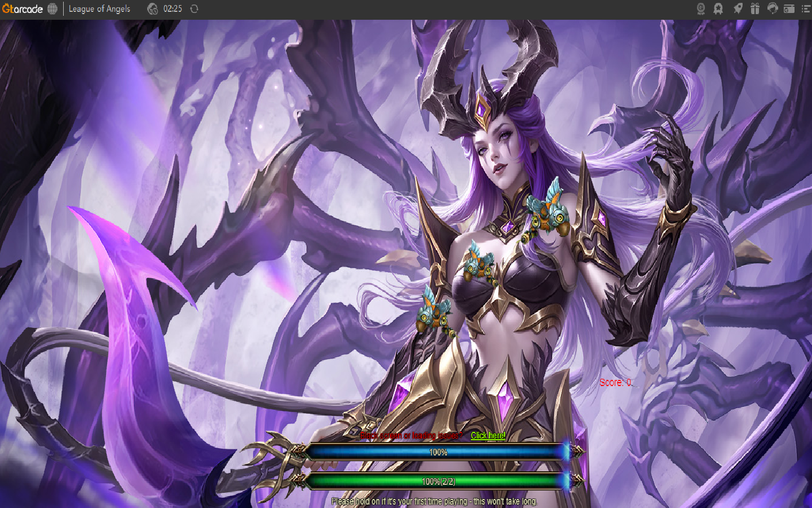812x508 pixels.
Task: Open the globe language selector
Action: 52,9
